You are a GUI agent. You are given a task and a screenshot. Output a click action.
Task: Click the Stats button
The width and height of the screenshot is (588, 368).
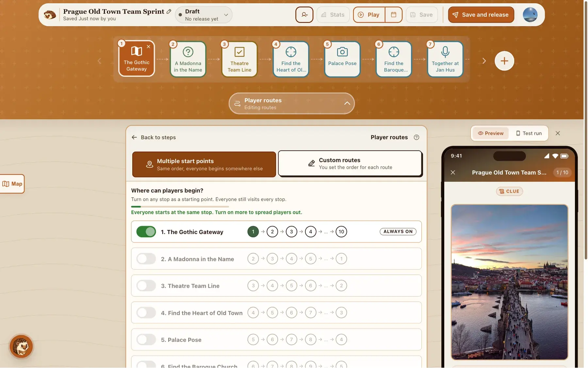[333, 15]
